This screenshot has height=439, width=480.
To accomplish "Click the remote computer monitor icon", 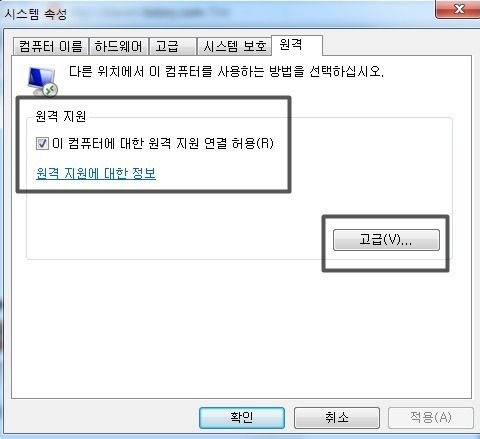I will pos(42,81).
